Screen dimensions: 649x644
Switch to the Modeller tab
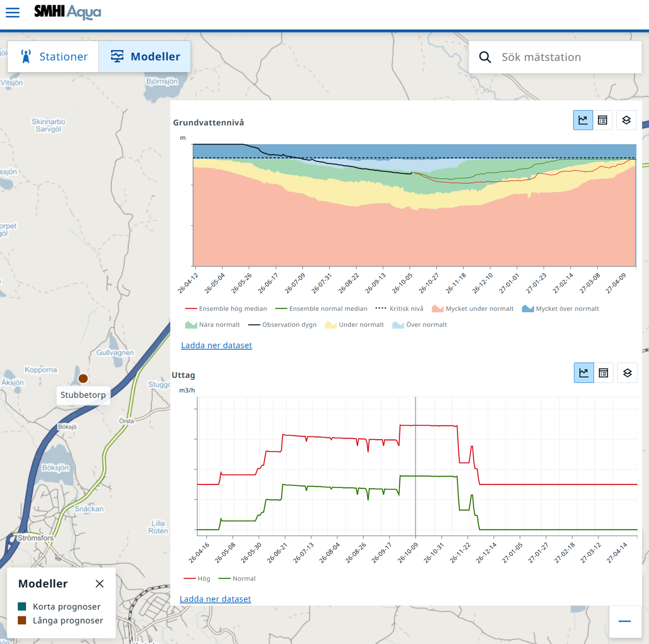tap(145, 56)
